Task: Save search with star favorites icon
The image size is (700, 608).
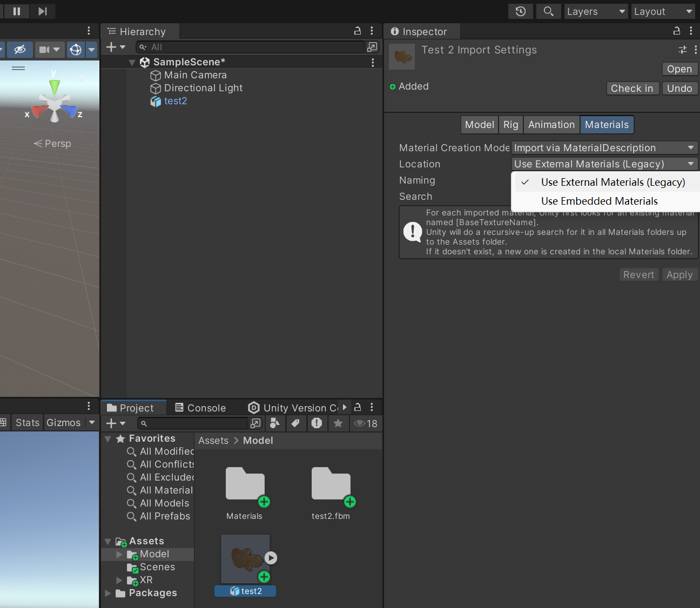Action: 338,423
